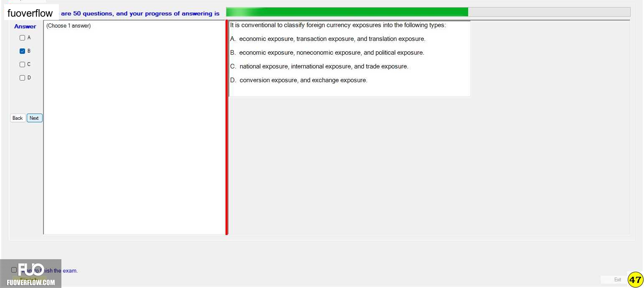Uncheck the selected answer B checkbox
This screenshot has height=288, width=644.
[23, 51]
